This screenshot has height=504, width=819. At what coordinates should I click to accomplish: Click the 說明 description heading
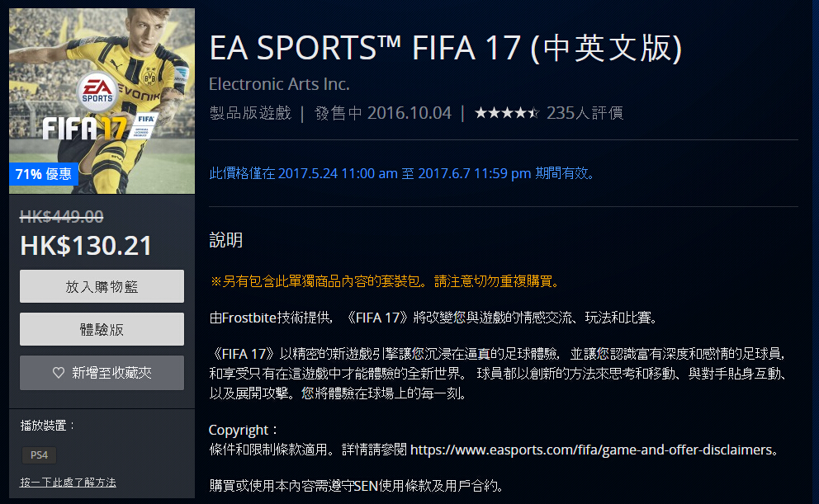click(225, 240)
